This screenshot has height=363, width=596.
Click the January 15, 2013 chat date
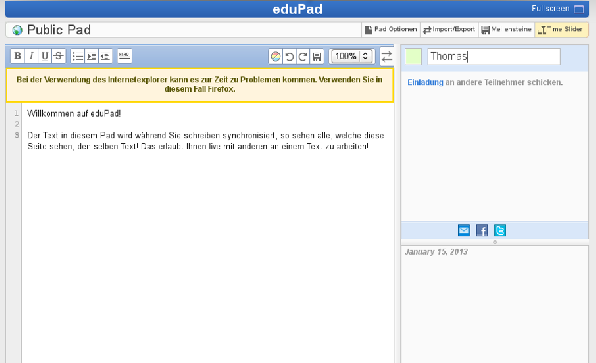436,252
